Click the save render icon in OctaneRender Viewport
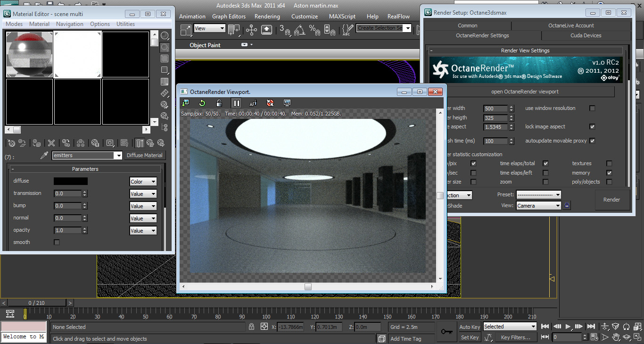Image resolution: width=644 pixels, height=344 pixels. 185,103
